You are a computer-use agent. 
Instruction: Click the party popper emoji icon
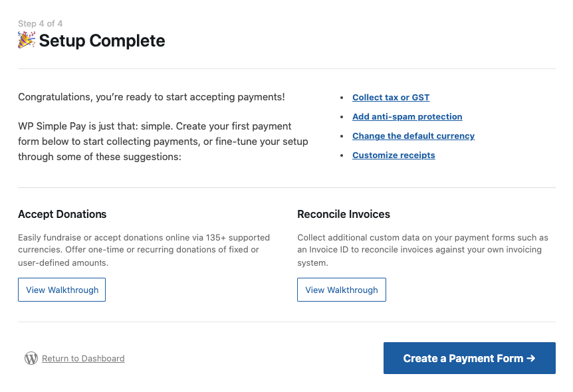tap(27, 41)
